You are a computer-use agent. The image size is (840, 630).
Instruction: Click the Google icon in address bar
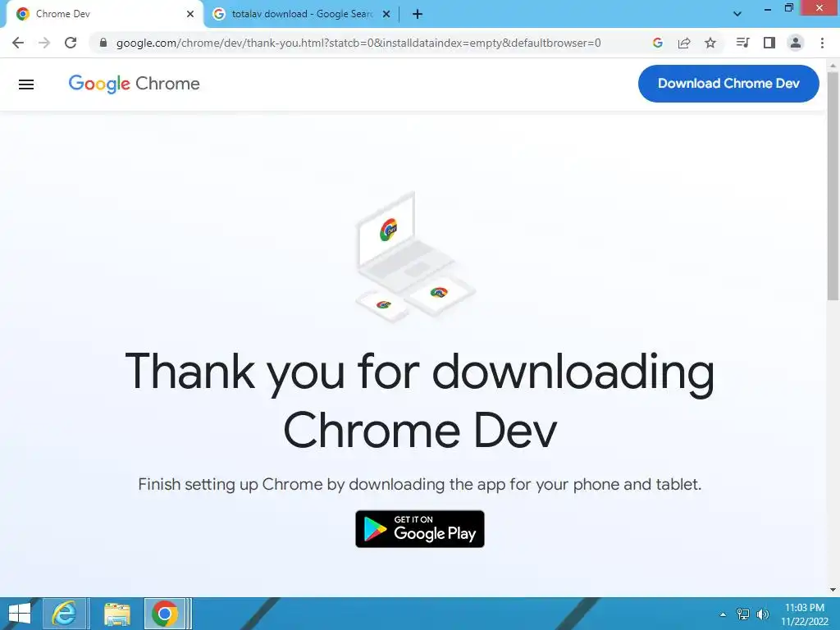[x=658, y=43]
